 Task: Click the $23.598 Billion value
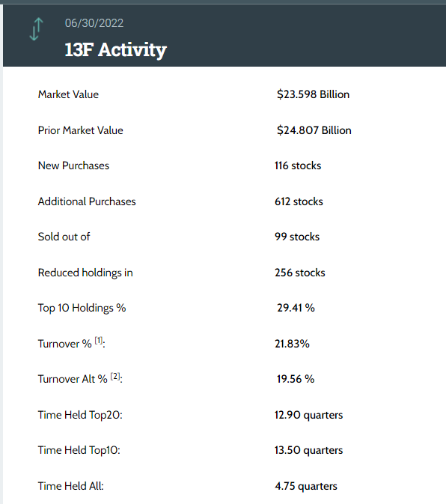313,94
